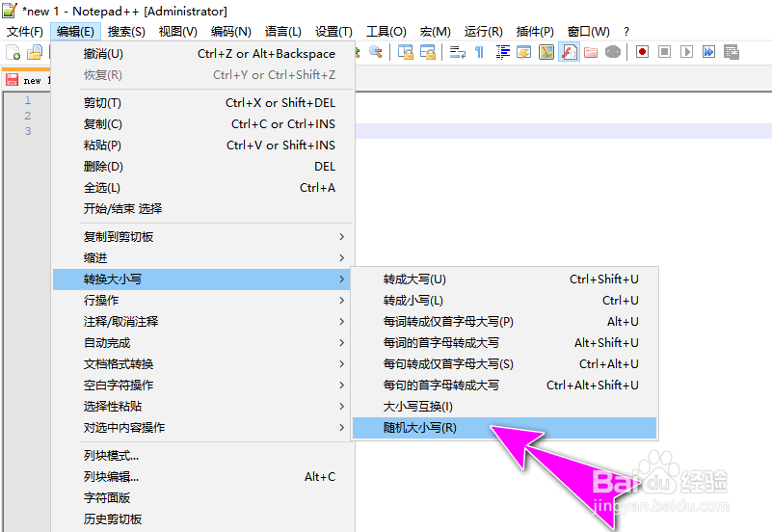The width and height of the screenshot is (772, 532).
Task: Select 随机大小写(R) random case option
Action: coord(505,427)
